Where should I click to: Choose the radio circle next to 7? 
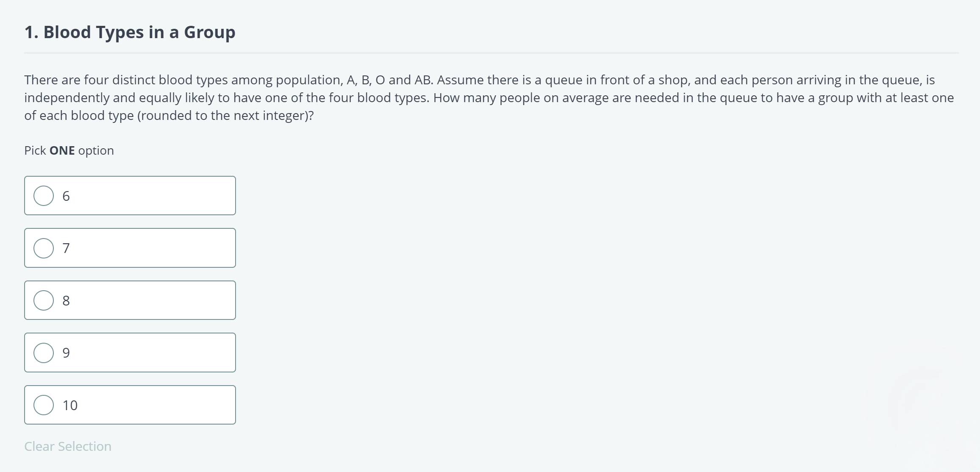(44, 248)
